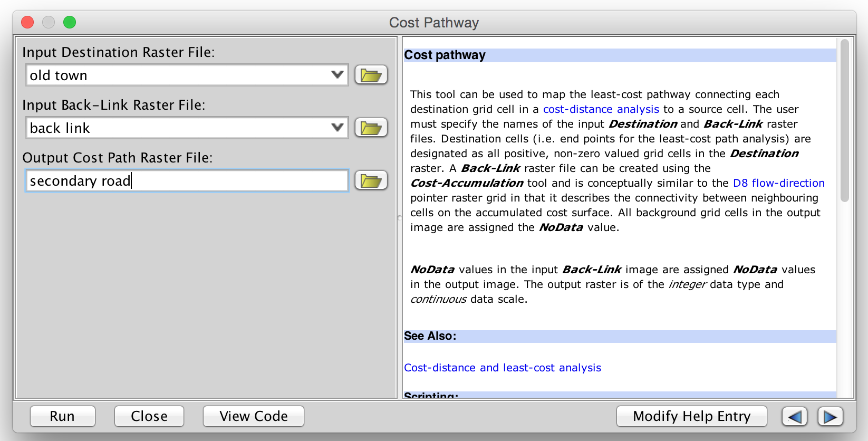Click the split-pane divider handle between the panels
Image resolution: width=868 pixels, height=441 pixels.
coord(399,217)
